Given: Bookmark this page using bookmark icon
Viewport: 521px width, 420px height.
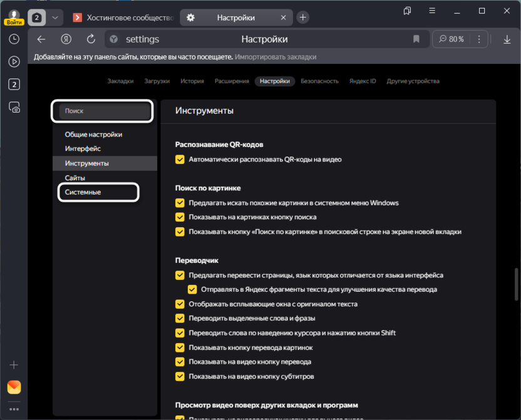Looking at the screenshot, I should click(416, 39).
